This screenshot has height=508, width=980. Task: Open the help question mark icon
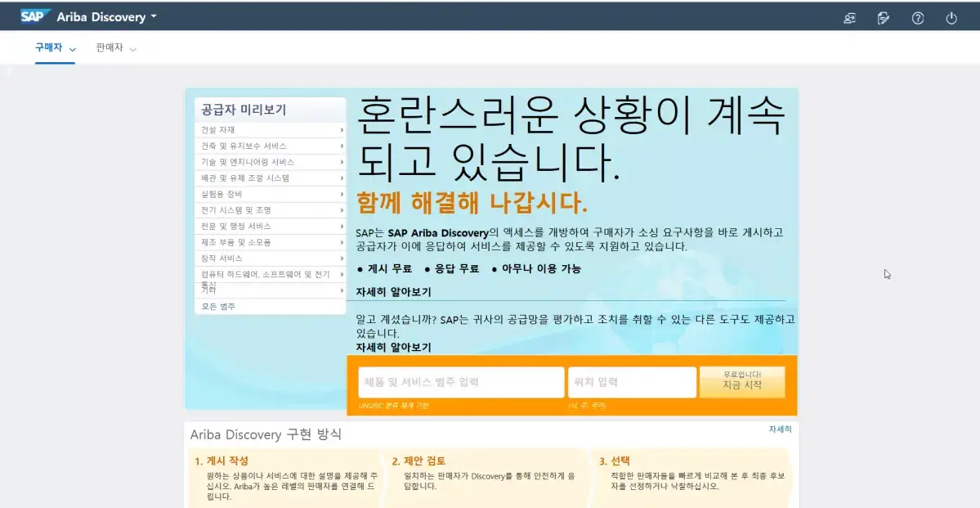[x=918, y=18]
